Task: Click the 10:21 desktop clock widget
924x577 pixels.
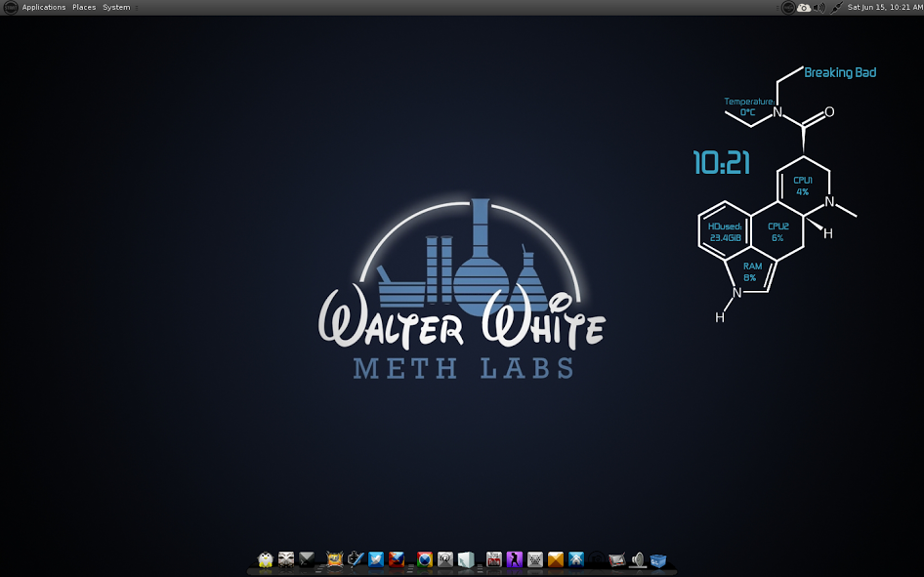Action: pos(721,162)
